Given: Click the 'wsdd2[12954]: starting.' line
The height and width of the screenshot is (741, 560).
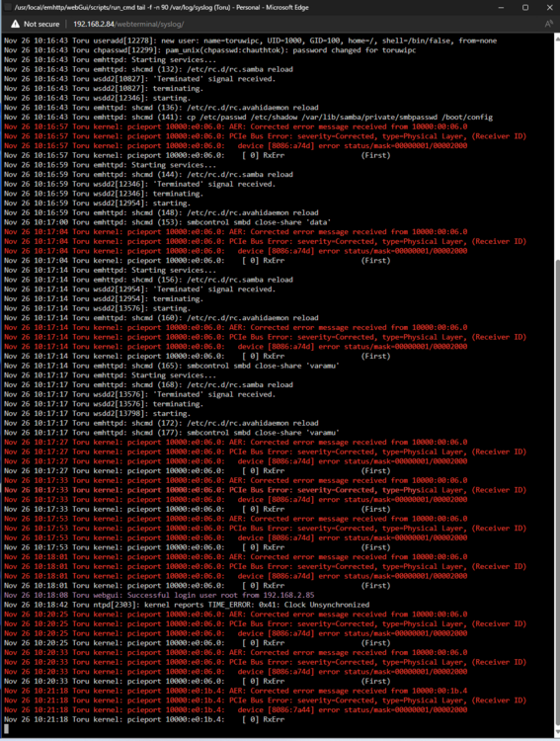Looking at the screenshot, I should (98, 204).
